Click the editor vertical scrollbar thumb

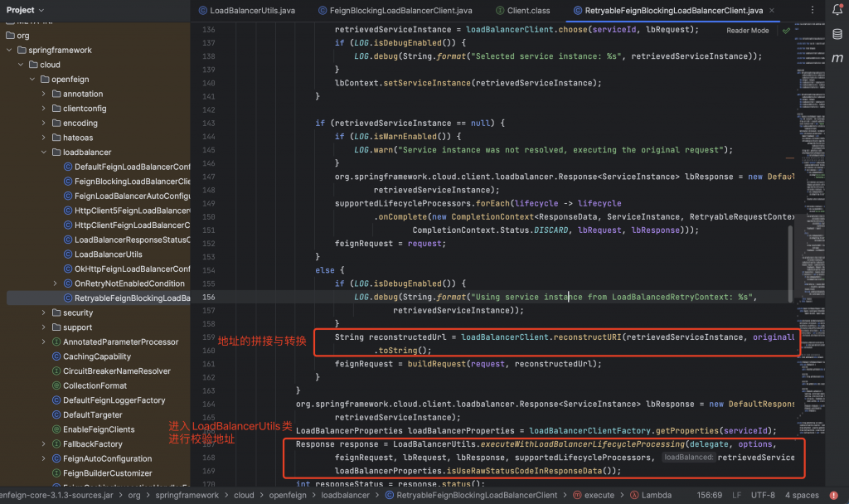tap(790, 264)
